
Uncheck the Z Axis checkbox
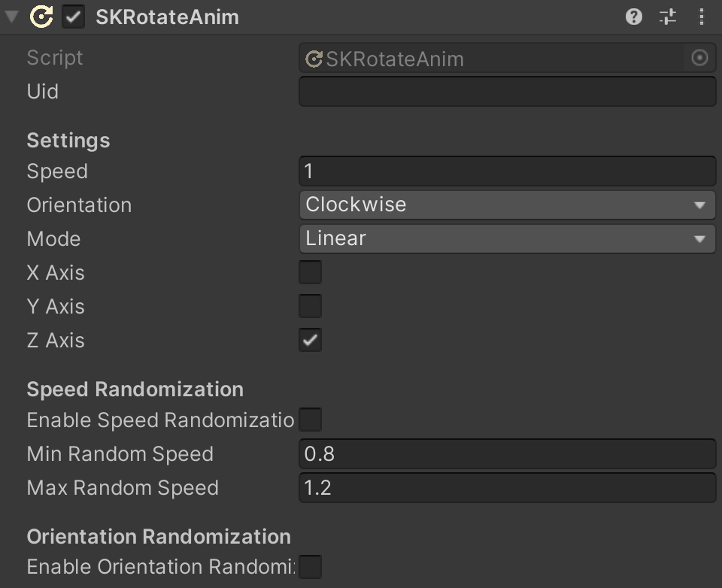coord(310,340)
